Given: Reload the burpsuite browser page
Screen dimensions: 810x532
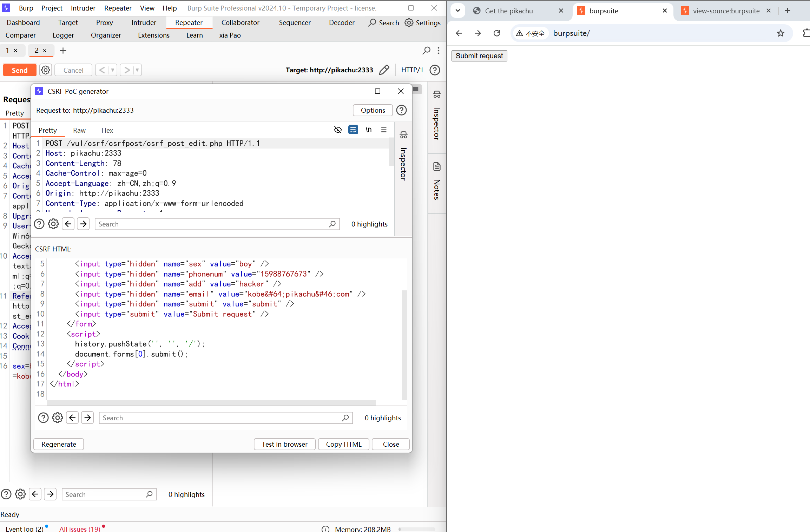Looking at the screenshot, I should pos(497,33).
